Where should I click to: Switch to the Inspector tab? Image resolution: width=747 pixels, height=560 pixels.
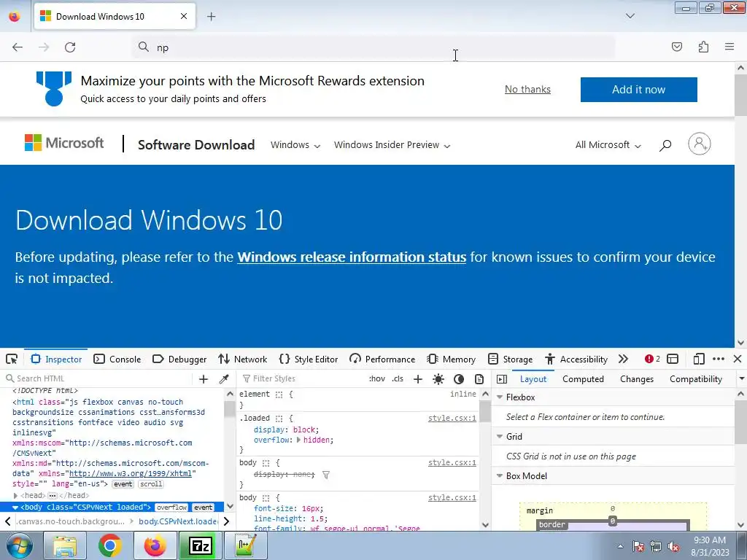tap(56, 359)
